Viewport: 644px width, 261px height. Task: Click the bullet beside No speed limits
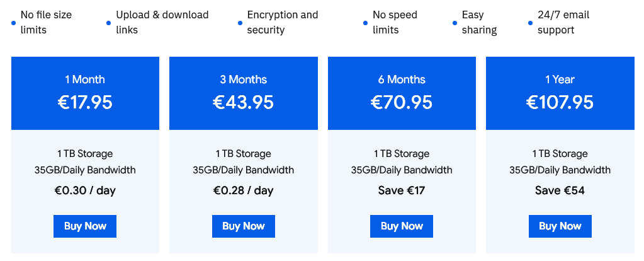point(365,23)
